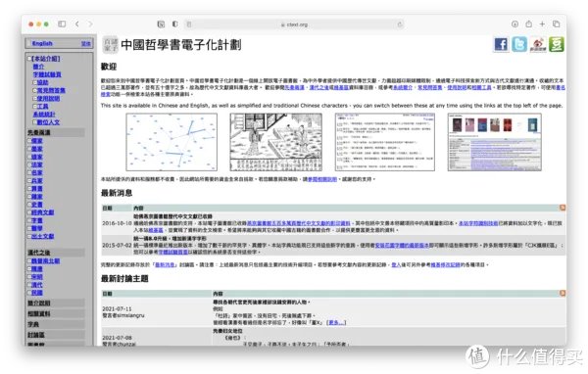The image size is (588, 374).
Task: Open the 最新消息 link in the news footnote
Action: click(x=165, y=264)
